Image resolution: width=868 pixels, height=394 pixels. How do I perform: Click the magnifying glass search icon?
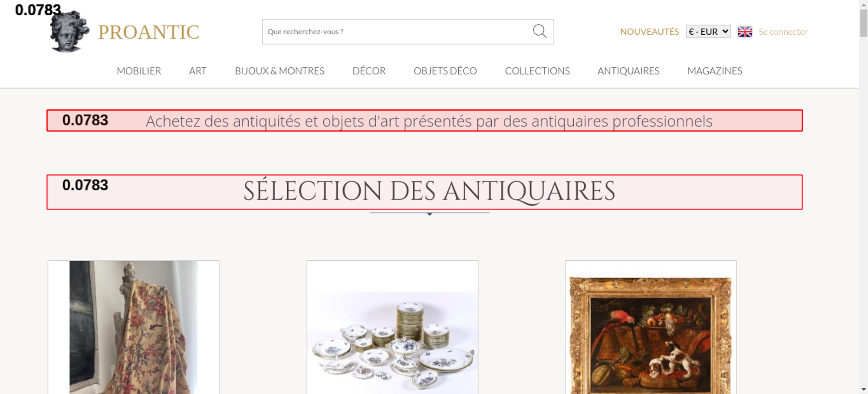coord(539,31)
